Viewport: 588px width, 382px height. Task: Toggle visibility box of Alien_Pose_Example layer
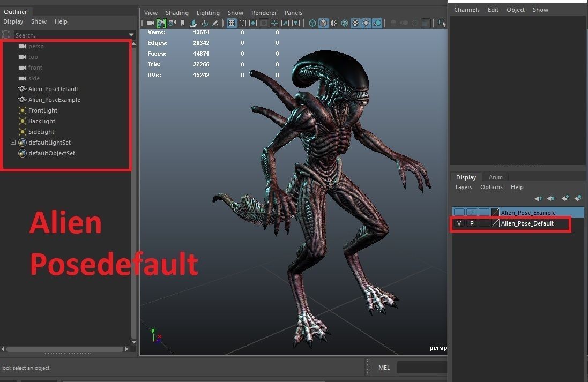pyautogui.click(x=459, y=213)
